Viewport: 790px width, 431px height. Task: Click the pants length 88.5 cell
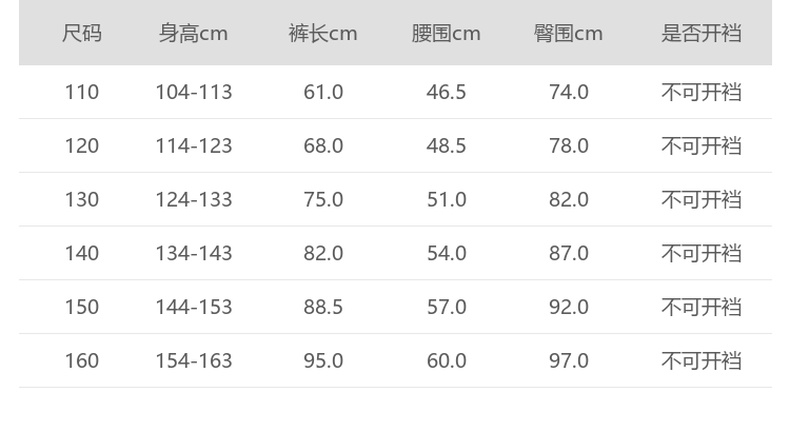point(323,307)
